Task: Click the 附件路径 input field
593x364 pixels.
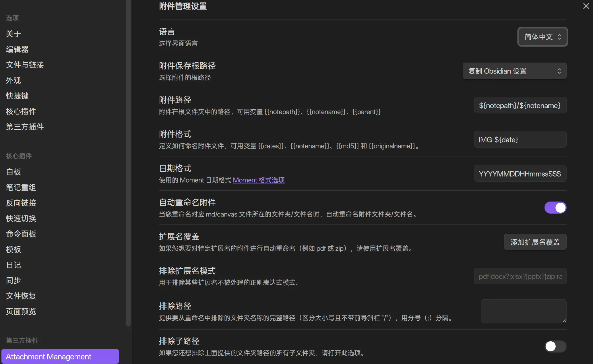Action: coord(520,105)
